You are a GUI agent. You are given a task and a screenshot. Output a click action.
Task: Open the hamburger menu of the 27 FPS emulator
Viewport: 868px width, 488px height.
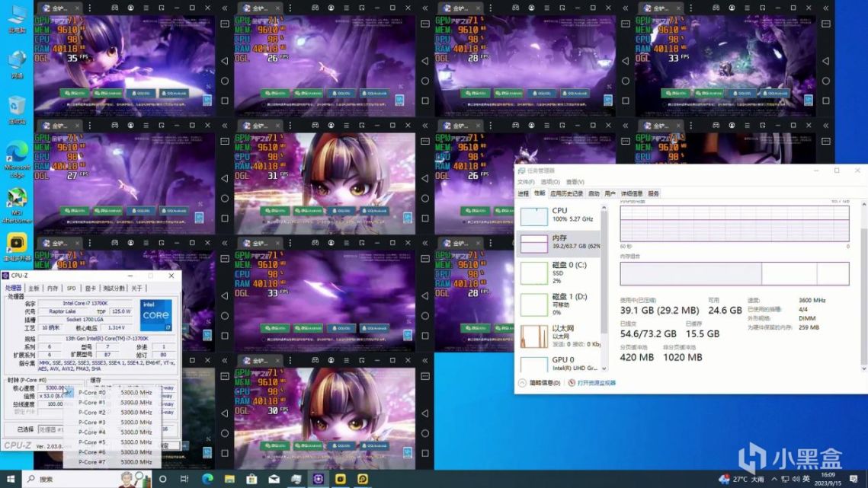click(x=146, y=126)
